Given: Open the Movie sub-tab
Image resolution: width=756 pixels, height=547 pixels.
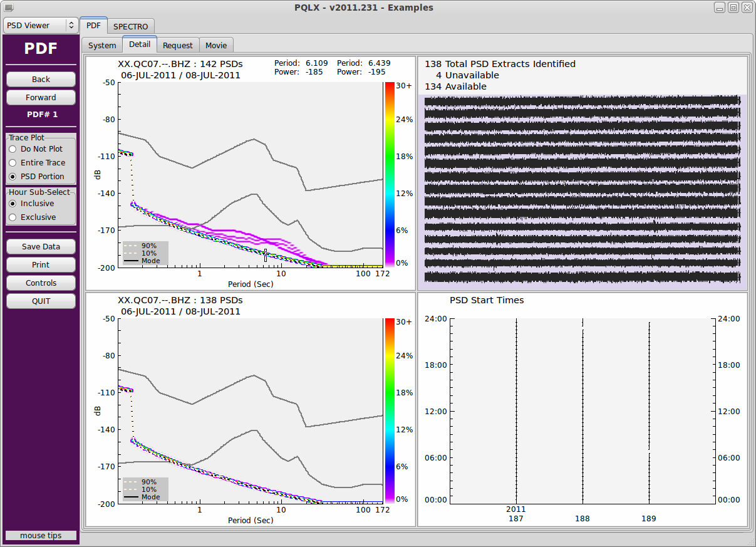Looking at the screenshot, I should (x=216, y=45).
